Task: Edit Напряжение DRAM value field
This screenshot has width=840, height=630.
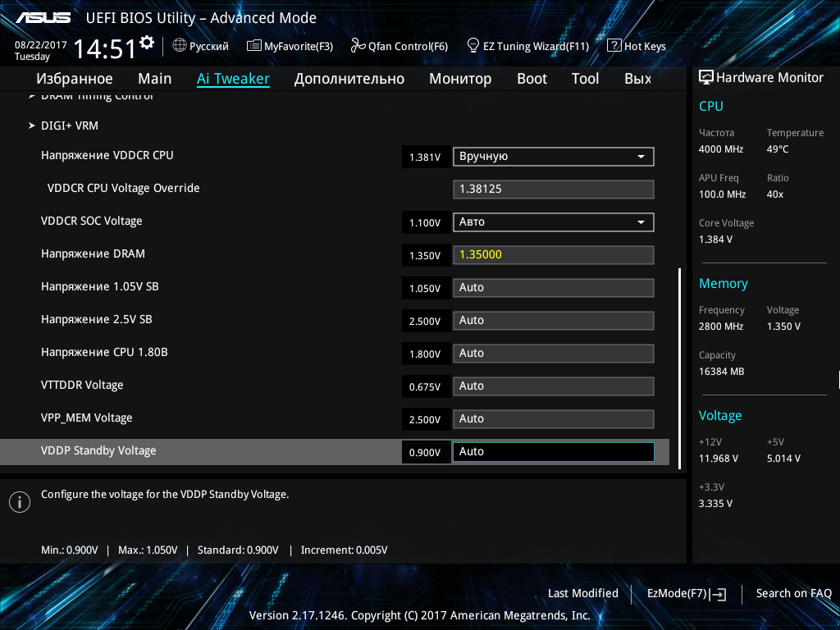Action: tap(554, 254)
